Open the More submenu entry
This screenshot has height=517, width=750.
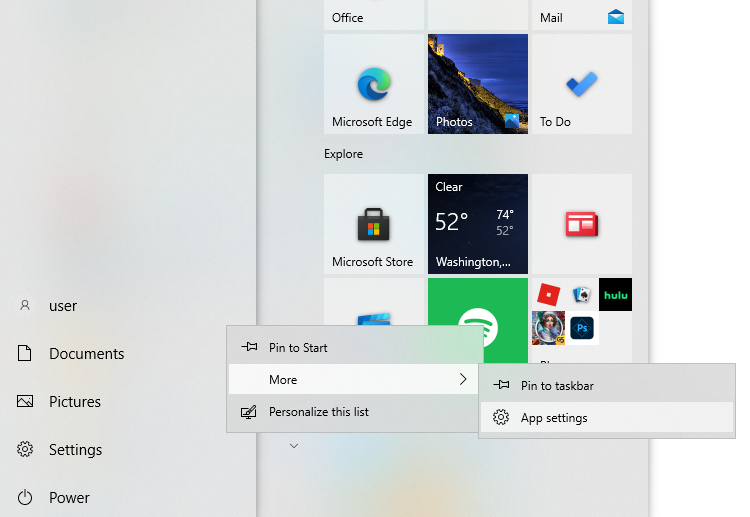pos(353,379)
